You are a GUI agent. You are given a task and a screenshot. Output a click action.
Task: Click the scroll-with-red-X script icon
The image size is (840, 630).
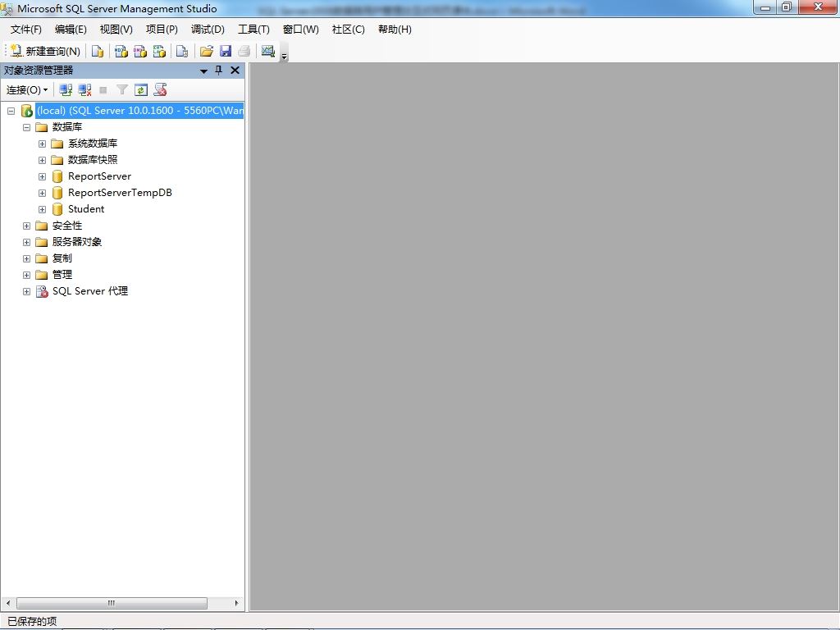160,90
